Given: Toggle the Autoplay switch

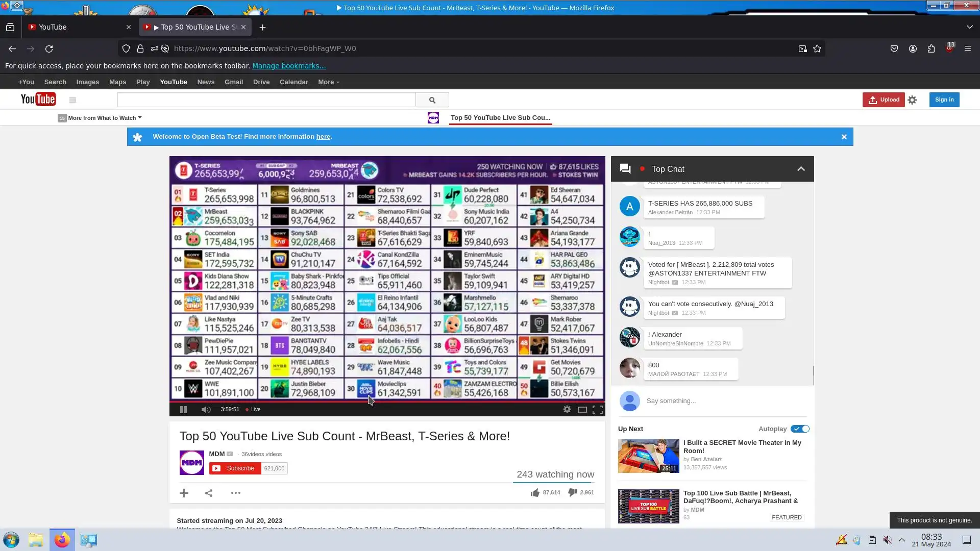Looking at the screenshot, I should point(799,429).
